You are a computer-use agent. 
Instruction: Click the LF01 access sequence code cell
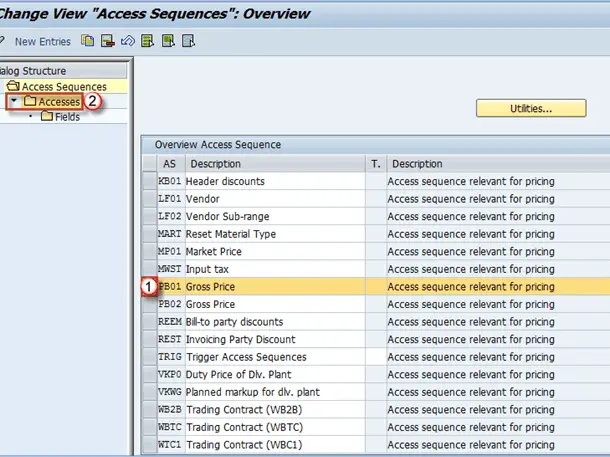tap(170, 199)
